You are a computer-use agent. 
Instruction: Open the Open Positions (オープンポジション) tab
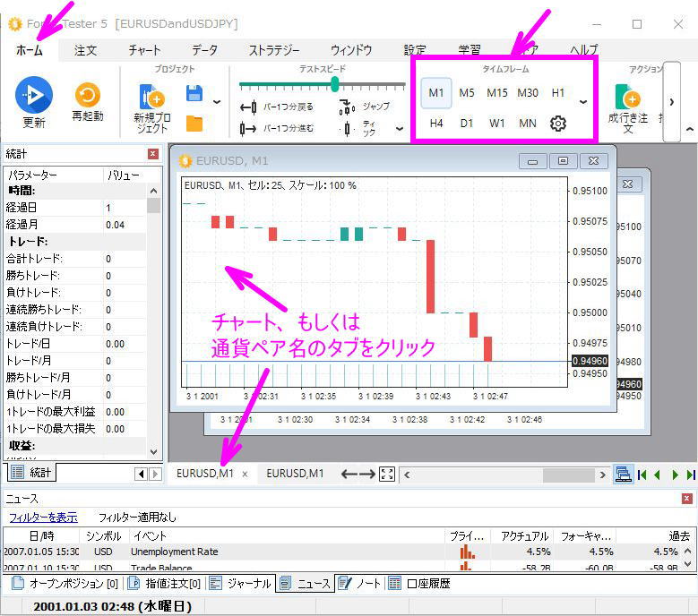[65, 583]
